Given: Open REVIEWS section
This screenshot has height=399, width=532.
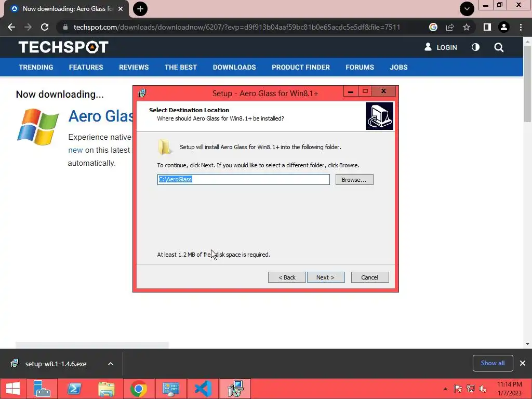Looking at the screenshot, I should tap(134, 67).
